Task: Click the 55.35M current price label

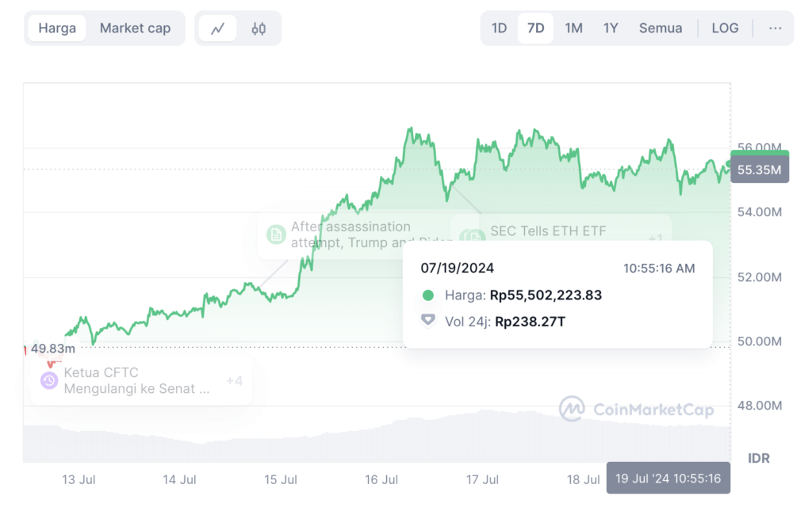Action: (760, 170)
